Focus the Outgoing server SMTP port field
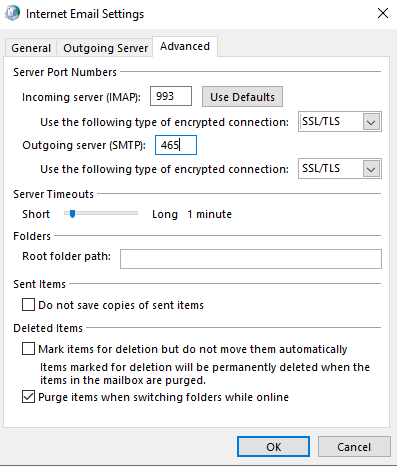 (x=176, y=145)
